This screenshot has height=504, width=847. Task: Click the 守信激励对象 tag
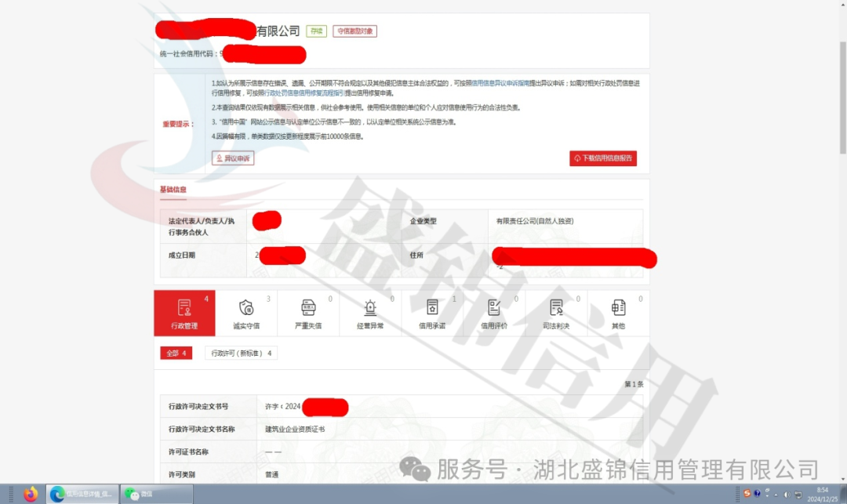coord(355,31)
